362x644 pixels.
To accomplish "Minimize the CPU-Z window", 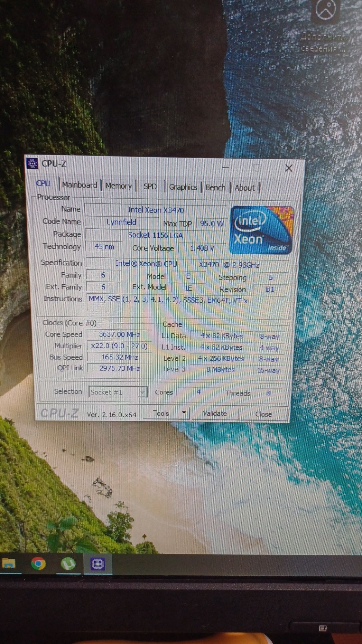I will tap(225, 167).
